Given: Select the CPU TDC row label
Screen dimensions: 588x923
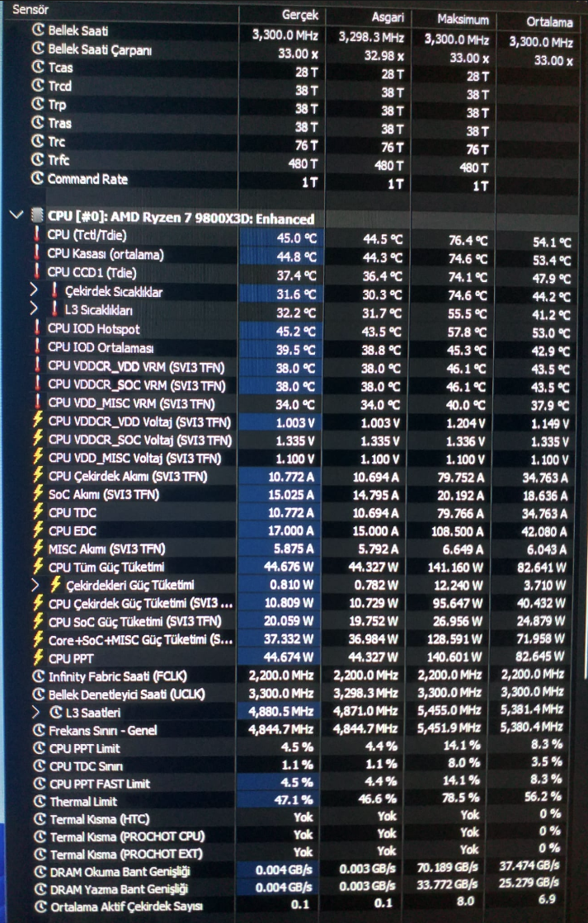Looking at the screenshot, I should point(73,513).
